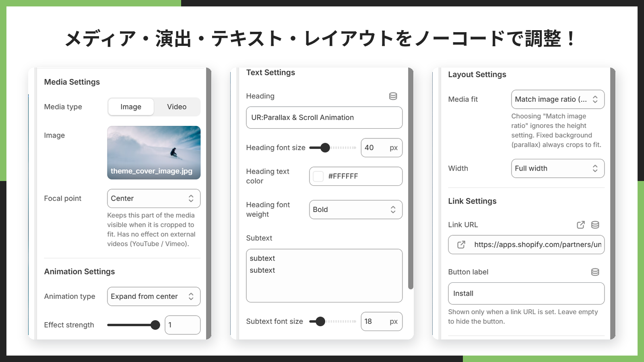This screenshot has width=644, height=362.
Task: Click the Animation Settings heading
Action: click(x=80, y=272)
